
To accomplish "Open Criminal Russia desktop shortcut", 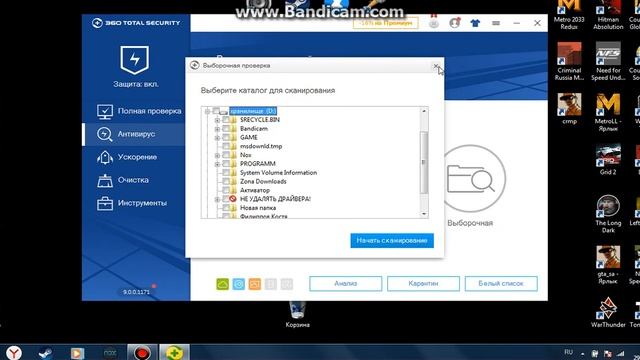I will [x=569, y=61].
